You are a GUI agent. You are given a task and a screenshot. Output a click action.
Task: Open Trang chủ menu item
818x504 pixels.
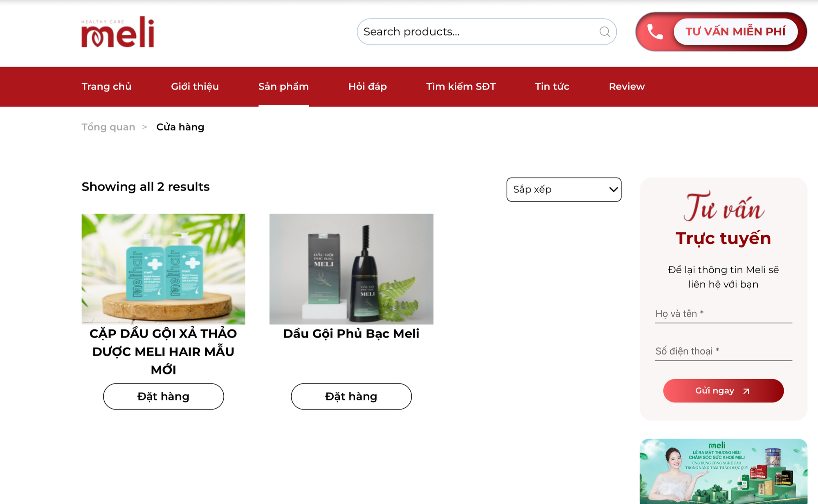[106, 86]
